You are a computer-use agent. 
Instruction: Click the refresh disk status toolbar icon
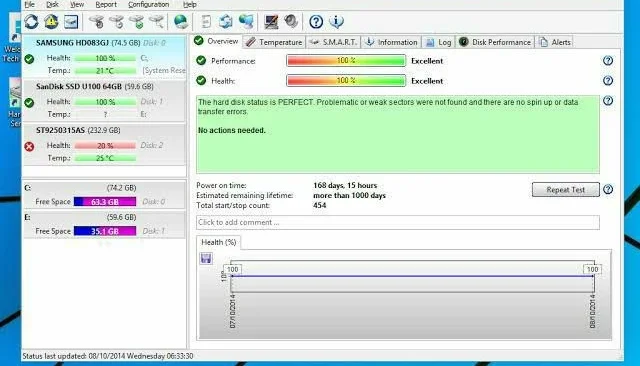pyautogui.click(x=31, y=22)
